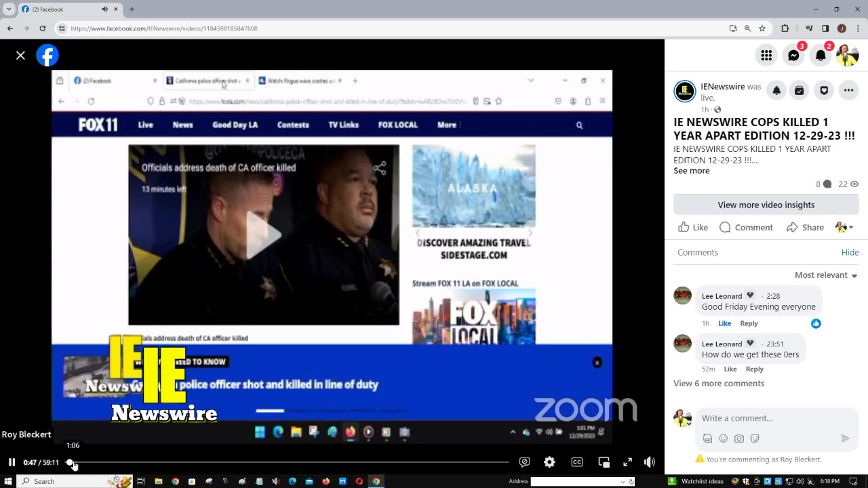Toggle Chrome side panel
The height and width of the screenshot is (488, 868).
(x=825, y=28)
